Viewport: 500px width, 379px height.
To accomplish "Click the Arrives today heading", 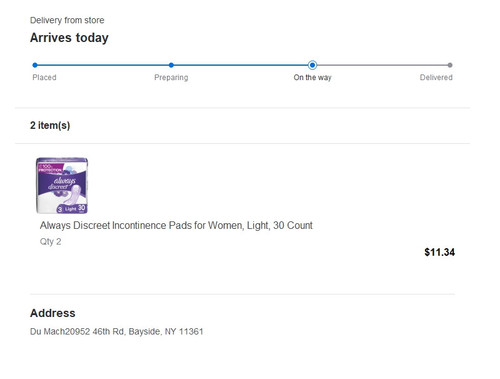I will pyautogui.click(x=69, y=38).
